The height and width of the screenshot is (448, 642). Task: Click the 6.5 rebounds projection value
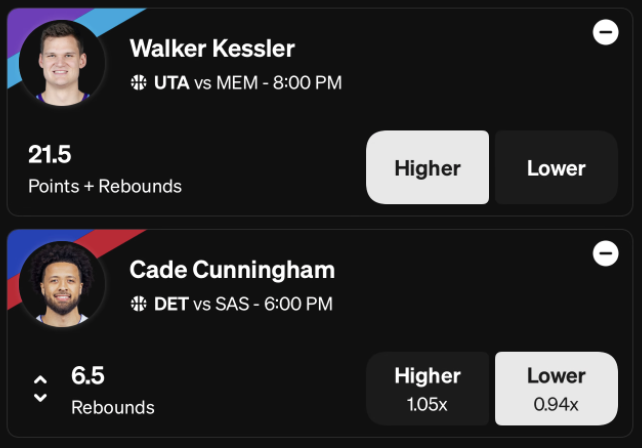pyautogui.click(x=88, y=376)
